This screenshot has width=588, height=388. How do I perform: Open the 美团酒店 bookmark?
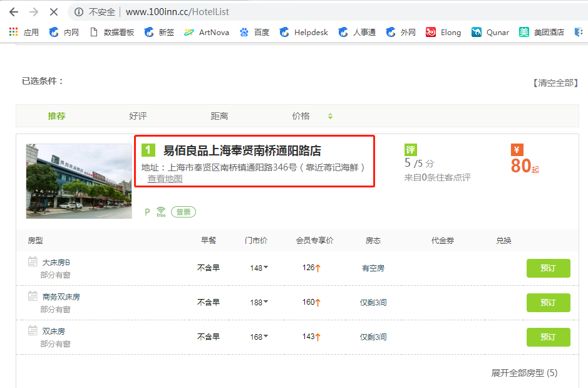[x=542, y=32]
